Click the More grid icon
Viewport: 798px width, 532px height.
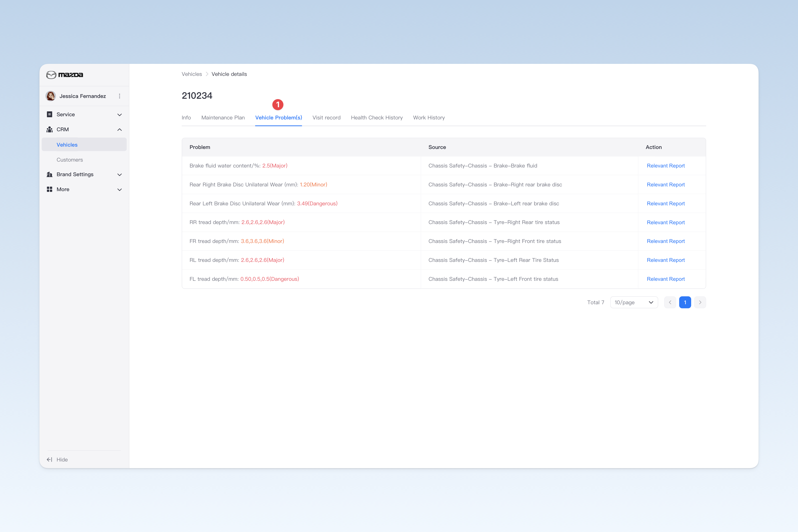[x=49, y=189]
